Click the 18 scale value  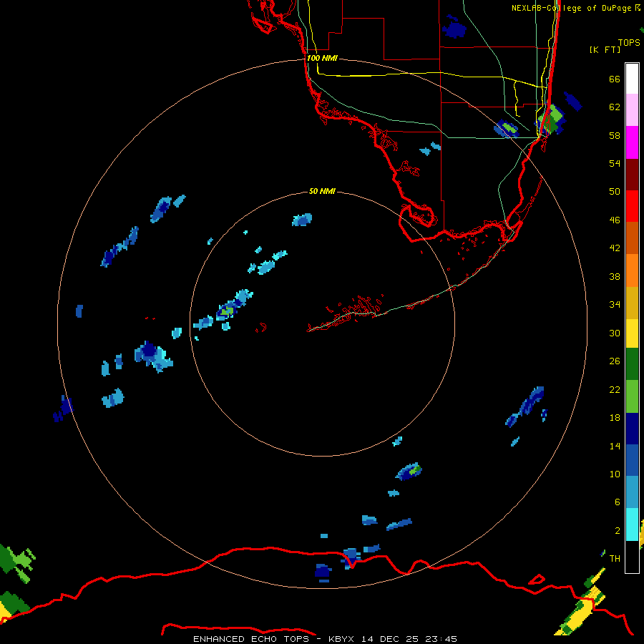(x=615, y=418)
